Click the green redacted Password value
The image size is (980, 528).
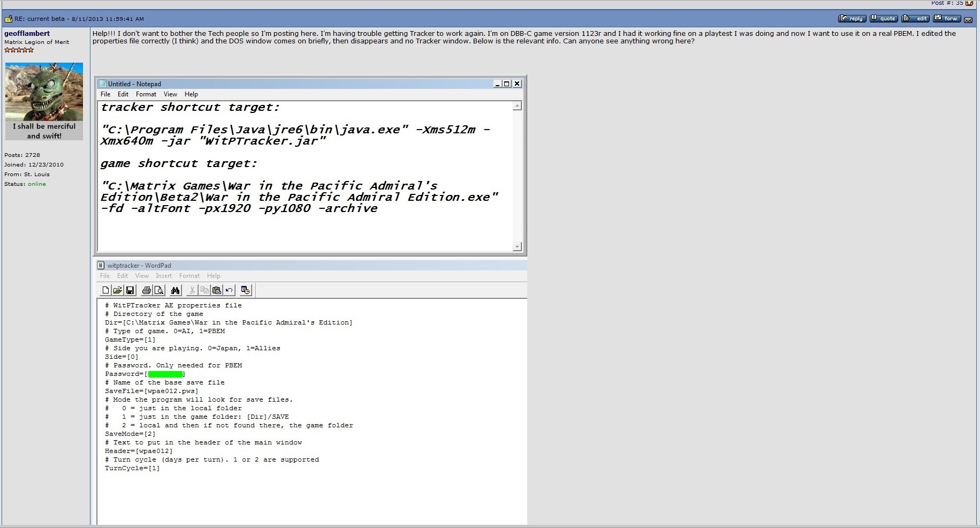(165, 374)
